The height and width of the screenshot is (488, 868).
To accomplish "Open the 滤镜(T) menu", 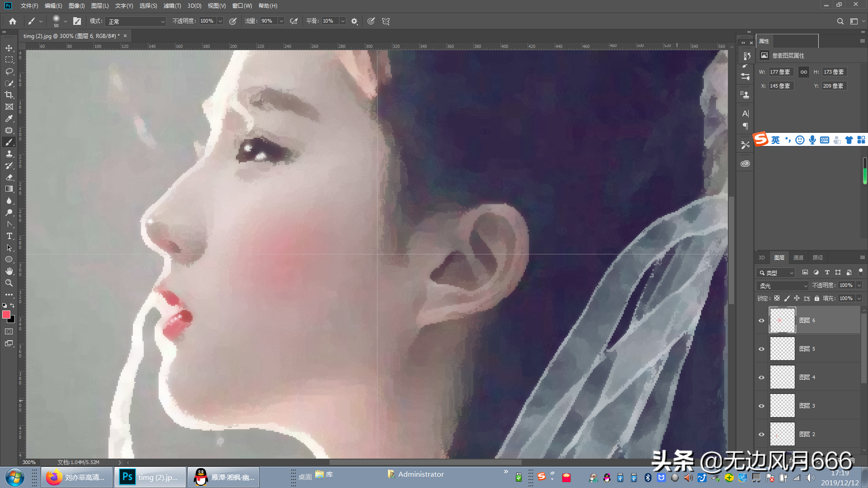I will pos(172,6).
